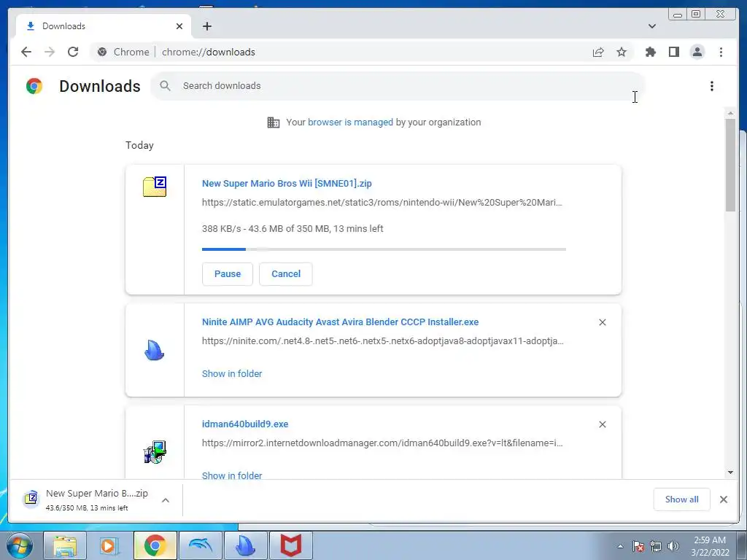Click the site info Chrome chip
The height and width of the screenshot is (560, 747).
click(x=123, y=52)
